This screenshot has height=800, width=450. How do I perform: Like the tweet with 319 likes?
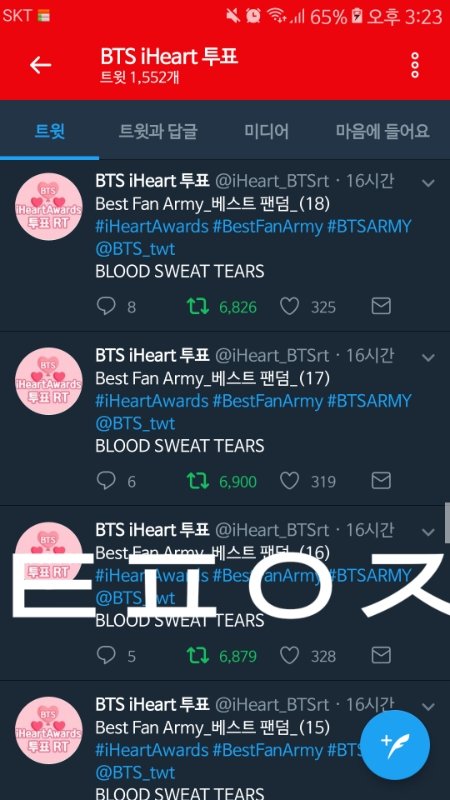(x=289, y=481)
